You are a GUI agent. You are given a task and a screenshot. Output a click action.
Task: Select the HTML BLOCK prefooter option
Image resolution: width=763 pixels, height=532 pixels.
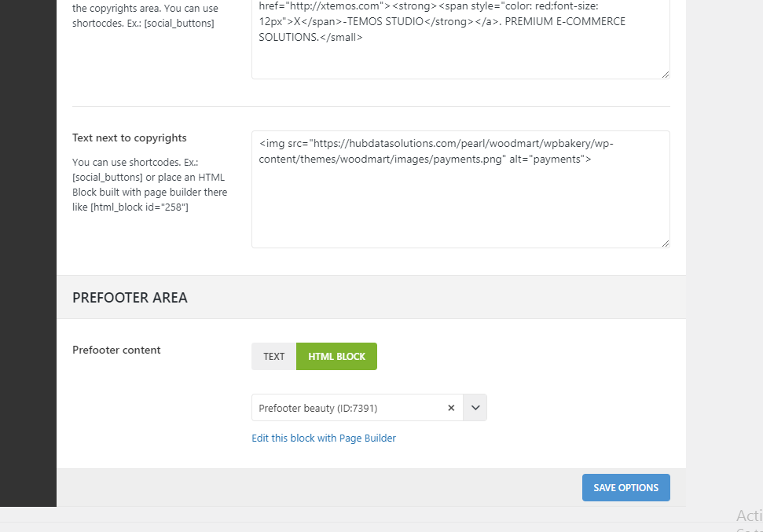point(337,356)
